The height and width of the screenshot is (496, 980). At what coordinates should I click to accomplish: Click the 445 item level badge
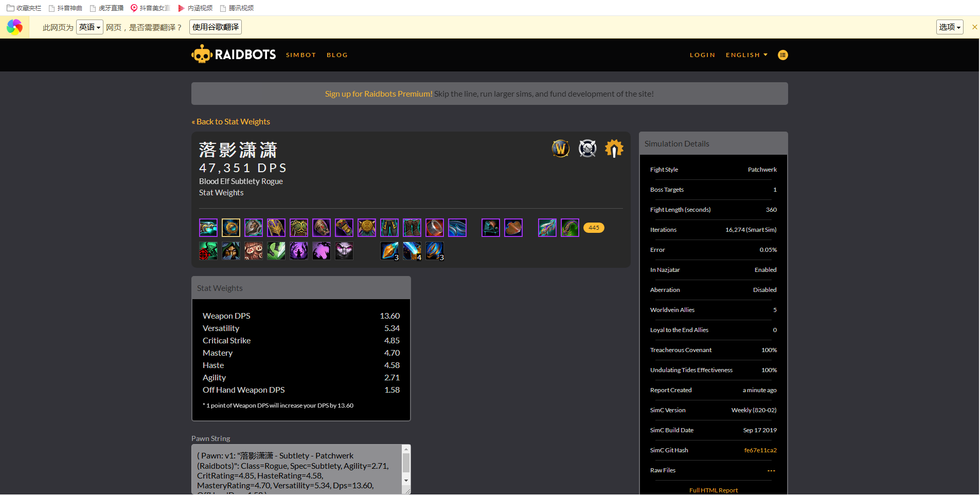click(x=594, y=228)
